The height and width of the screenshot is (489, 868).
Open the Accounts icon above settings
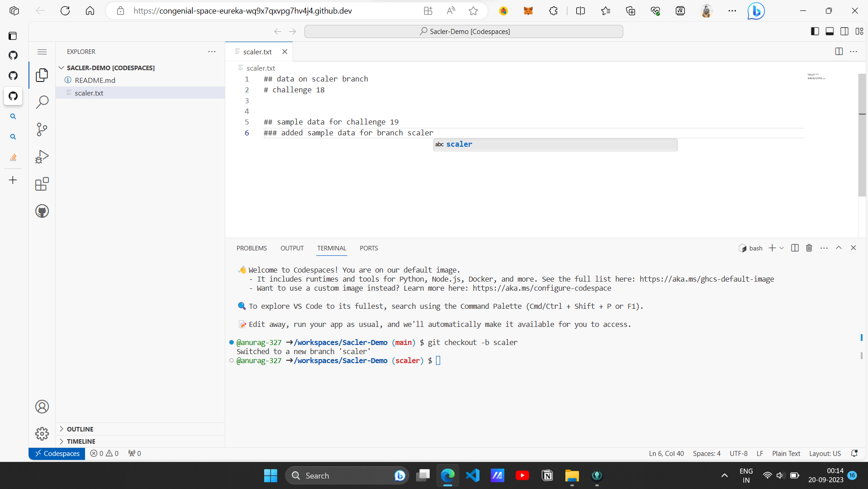click(x=42, y=406)
